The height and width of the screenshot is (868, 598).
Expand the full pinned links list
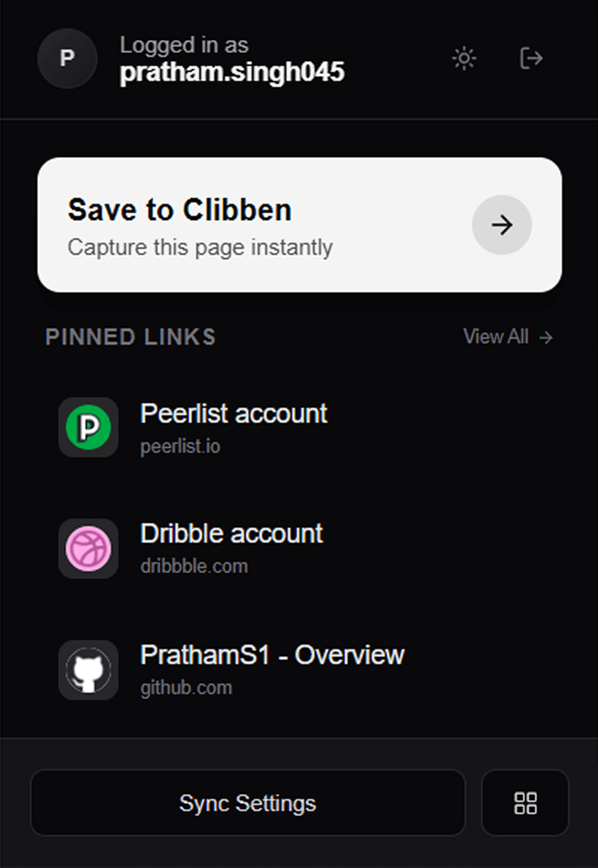(x=506, y=338)
